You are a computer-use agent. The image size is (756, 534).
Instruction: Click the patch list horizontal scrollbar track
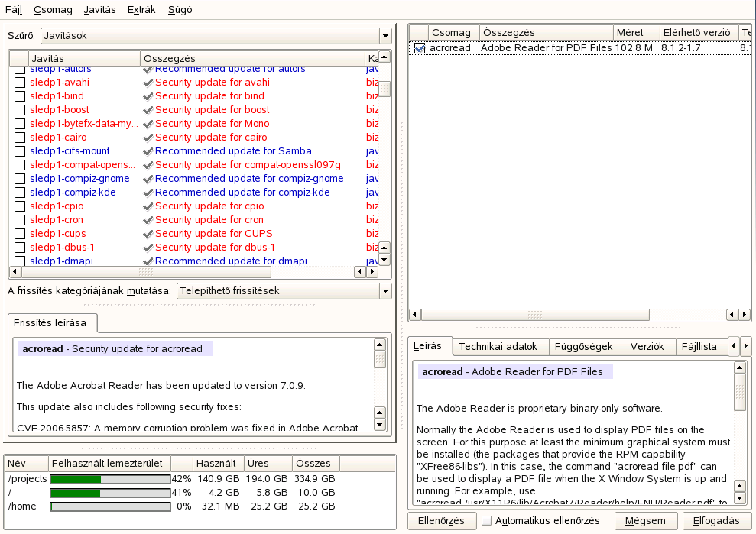click(313, 272)
